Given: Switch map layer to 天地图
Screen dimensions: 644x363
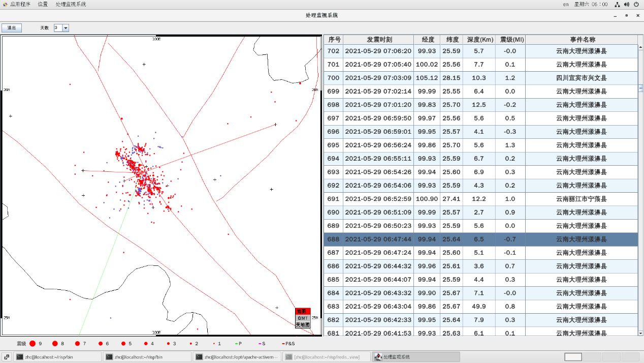Looking at the screenshot, I should click(303, 324).
